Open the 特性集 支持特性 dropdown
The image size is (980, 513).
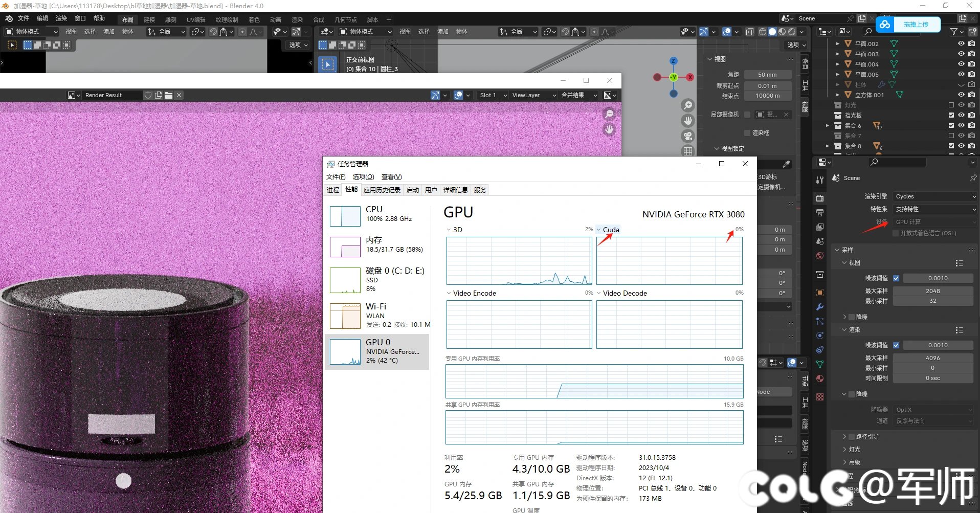935,209
